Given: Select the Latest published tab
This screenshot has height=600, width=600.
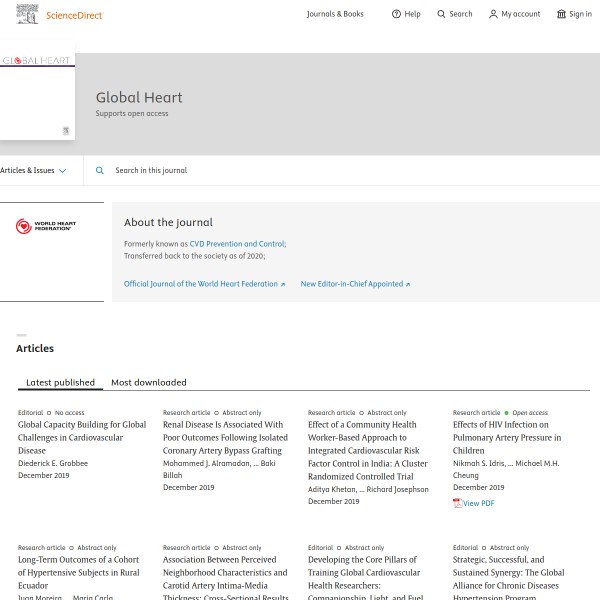Looking at the screenshot, I should point(60,382).
